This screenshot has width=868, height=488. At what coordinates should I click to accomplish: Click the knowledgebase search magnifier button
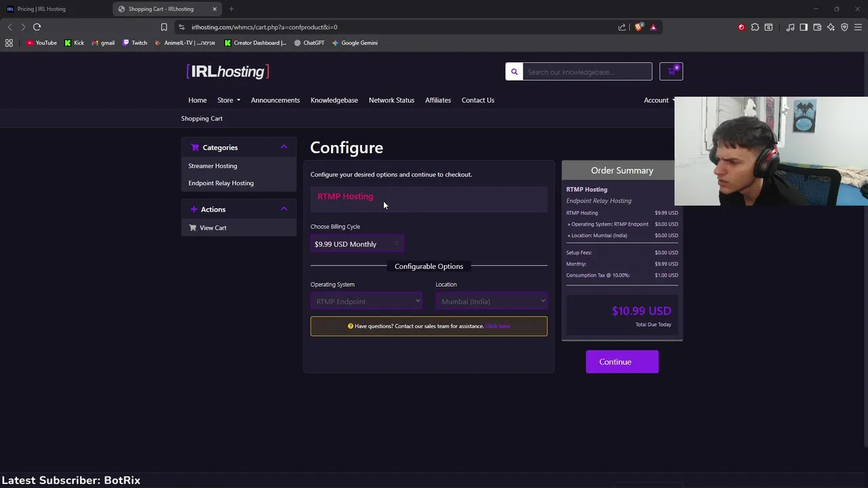click(x=514, y=72)
